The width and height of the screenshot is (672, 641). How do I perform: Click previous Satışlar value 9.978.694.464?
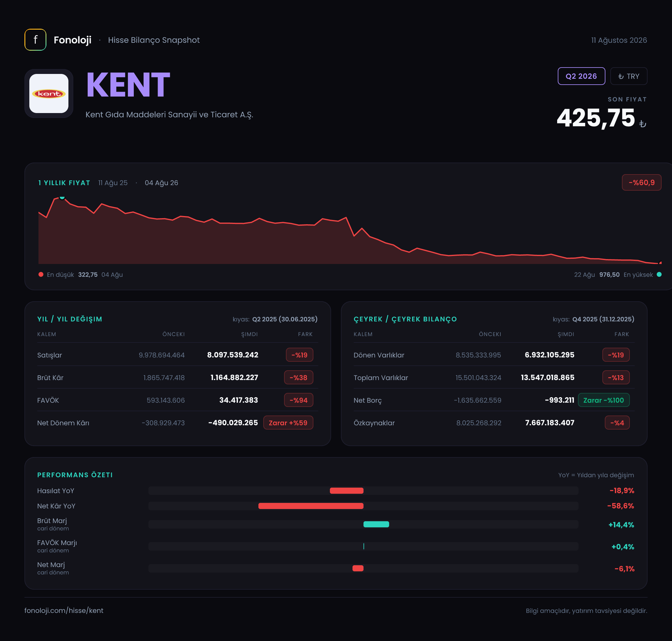point(162,355)
